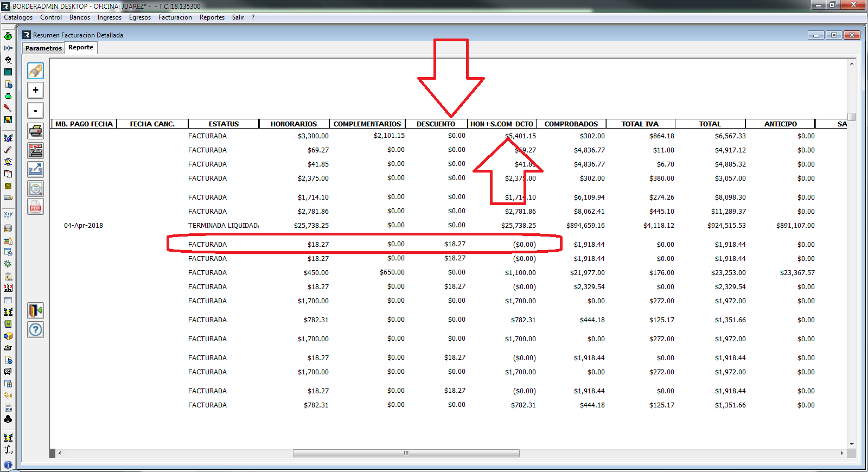Click the minus zoom-out button
868x472 pixels.
pyautogui.click(x=35, y=111)
